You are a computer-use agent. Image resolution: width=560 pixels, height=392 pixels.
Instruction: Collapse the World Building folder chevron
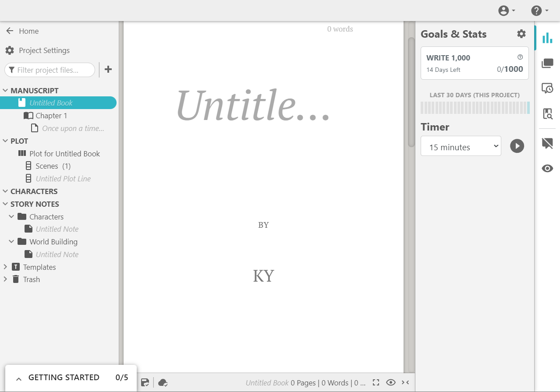[x=12, y=242]
